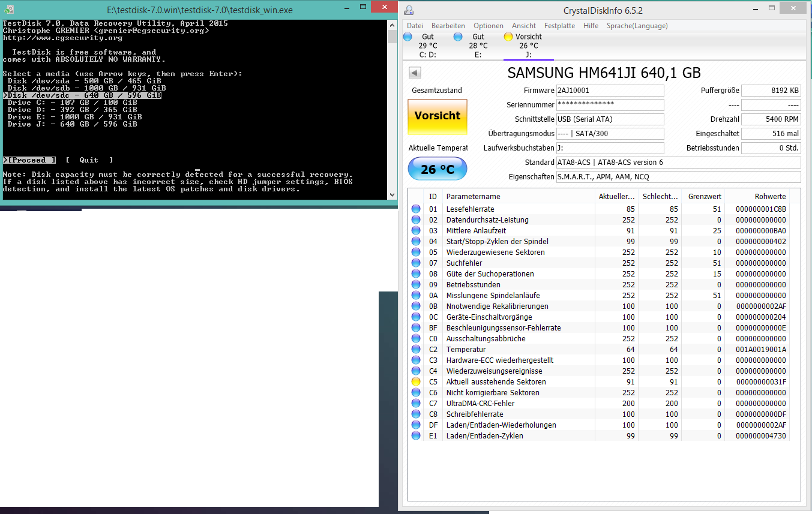The width and height of the screenshot is (812, 514).
Task: Click TestDisk console scrollbar down arrow
Action: 392,195
